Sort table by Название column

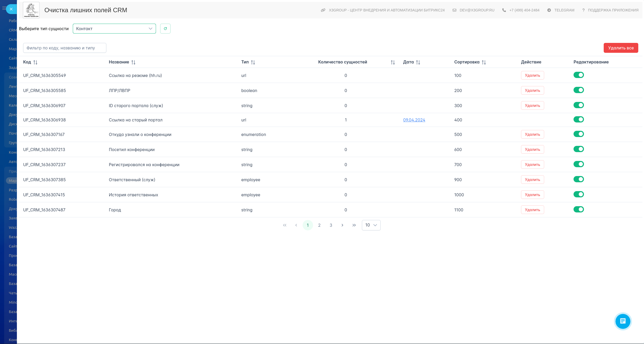click(133, 62)
